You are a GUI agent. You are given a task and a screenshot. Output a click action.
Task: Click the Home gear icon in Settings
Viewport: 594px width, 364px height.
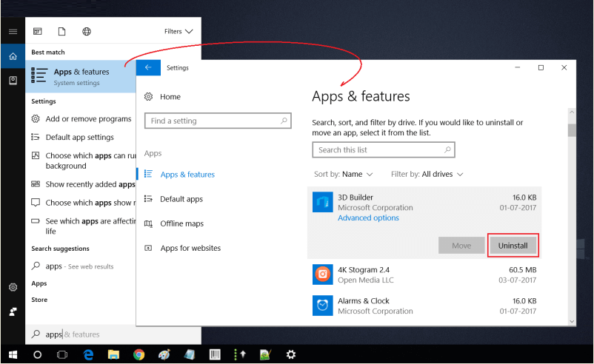pos(148,97)
